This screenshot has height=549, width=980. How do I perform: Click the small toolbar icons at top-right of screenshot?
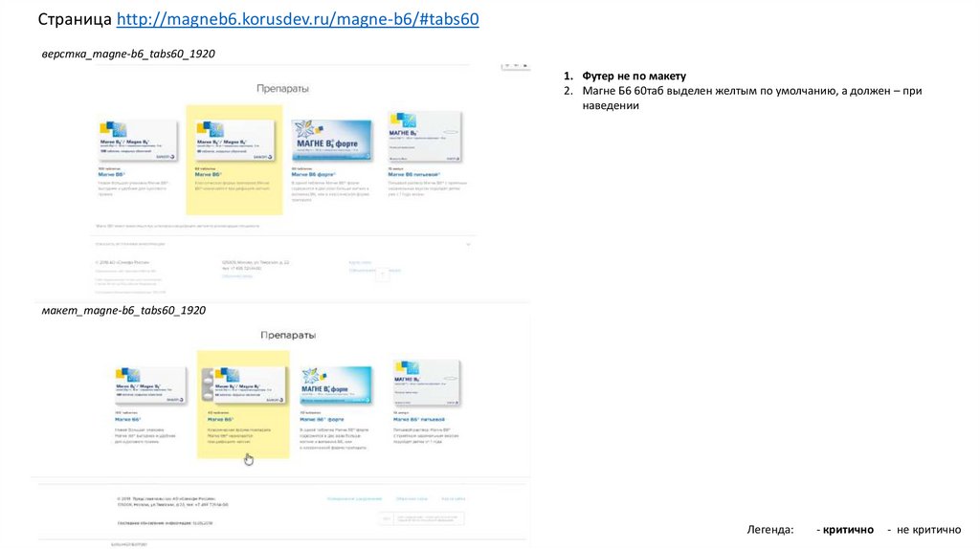(516, 67)
